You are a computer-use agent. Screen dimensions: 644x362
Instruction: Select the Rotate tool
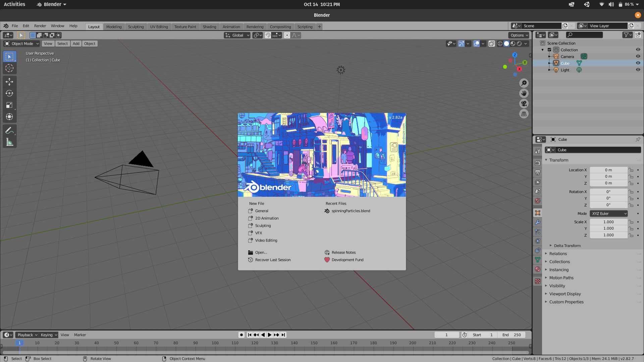click(x=9, y=94)
